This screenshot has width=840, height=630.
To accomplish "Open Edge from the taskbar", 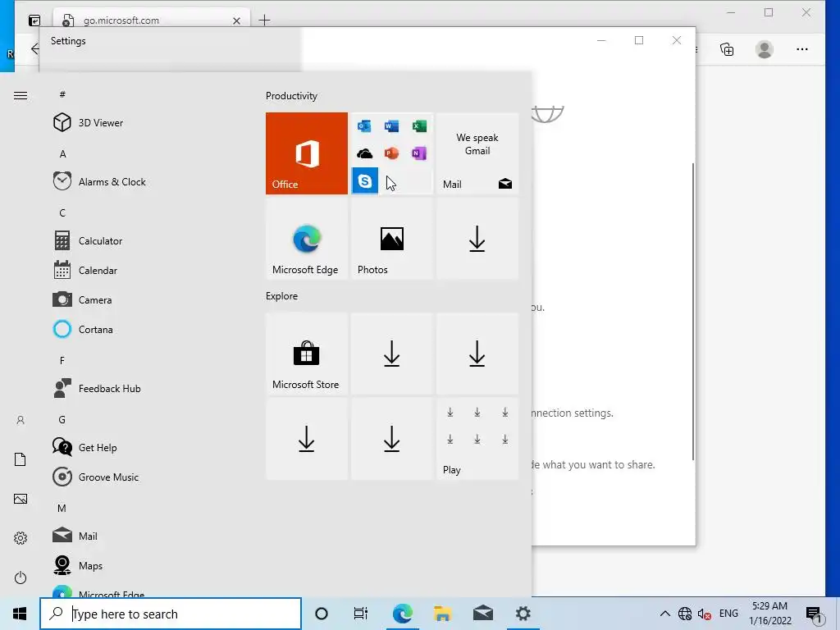I will (x=402, y=614).
